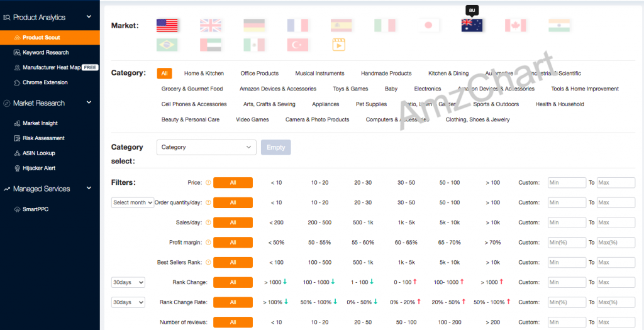Select Office Products category
The width and height of the screenshot is (644, 330).
tap(260, 74)
